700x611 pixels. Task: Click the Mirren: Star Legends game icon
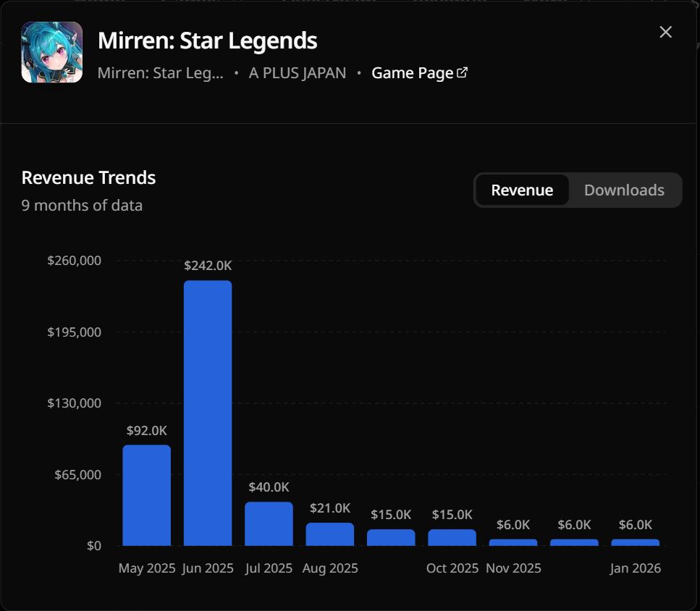pos(52,52)
